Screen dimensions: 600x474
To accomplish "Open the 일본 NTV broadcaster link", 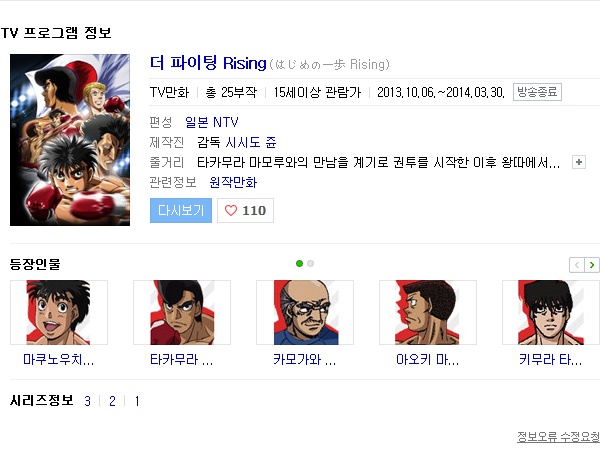I will click(x=212, y=122).
